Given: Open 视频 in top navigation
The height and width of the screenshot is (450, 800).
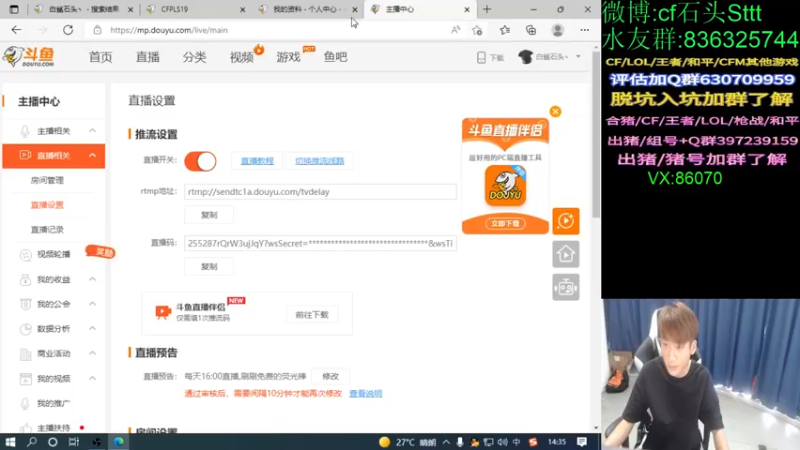Looking at the screenshot, I should (241, 57).
